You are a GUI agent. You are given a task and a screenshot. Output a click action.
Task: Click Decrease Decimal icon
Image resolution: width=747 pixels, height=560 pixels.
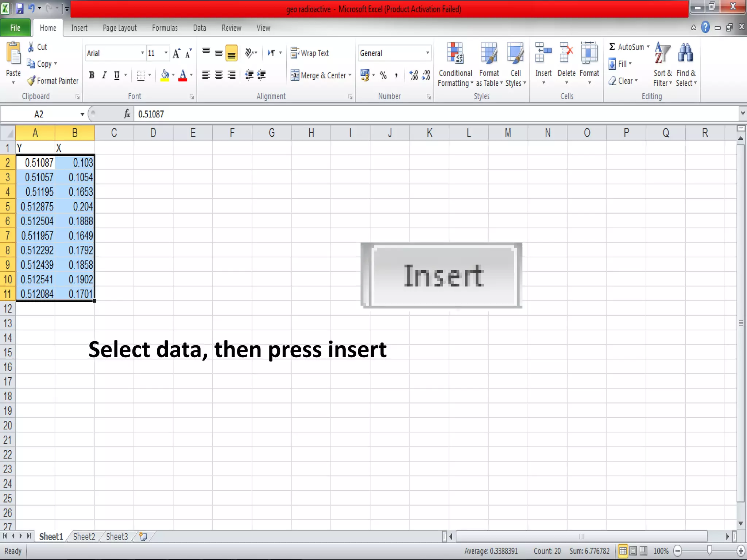[x=426, y=75]
